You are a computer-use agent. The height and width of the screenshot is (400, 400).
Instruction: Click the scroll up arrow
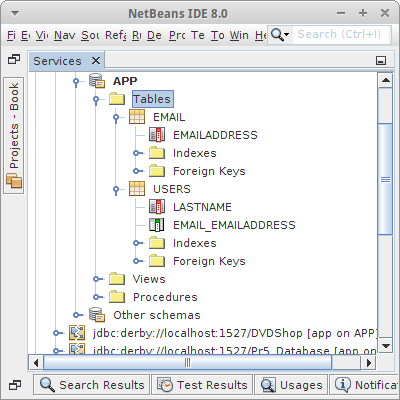click(386, 80)
